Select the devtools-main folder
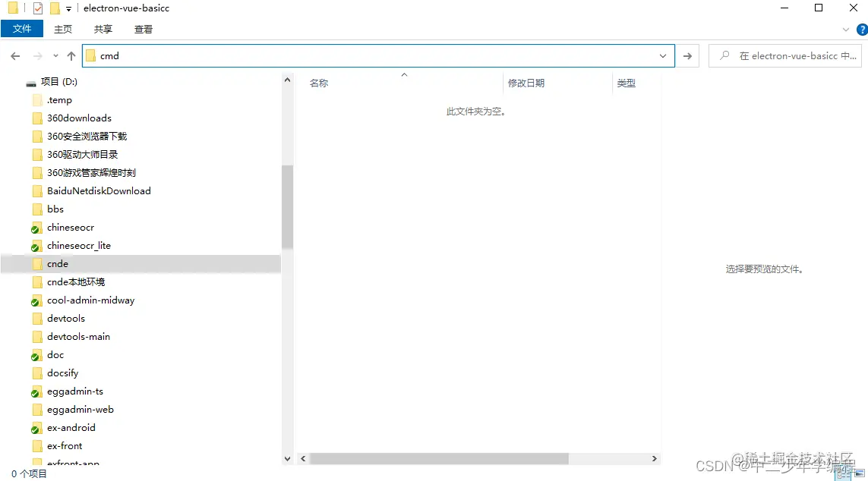868x481 pixels. tap(78, 338)
